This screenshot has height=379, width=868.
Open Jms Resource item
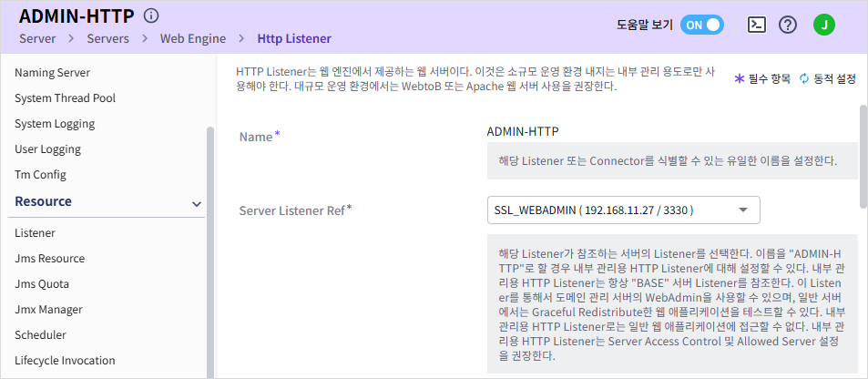50,258
